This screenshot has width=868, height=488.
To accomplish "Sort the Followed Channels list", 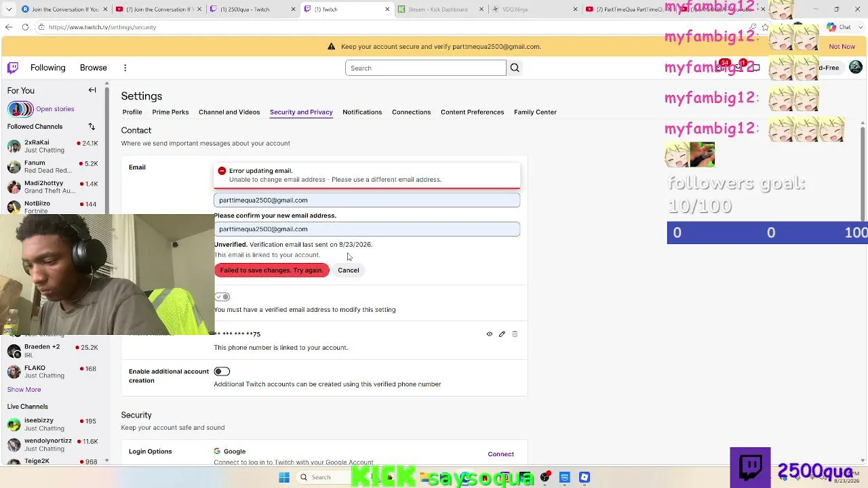I will tap(92, 127).
